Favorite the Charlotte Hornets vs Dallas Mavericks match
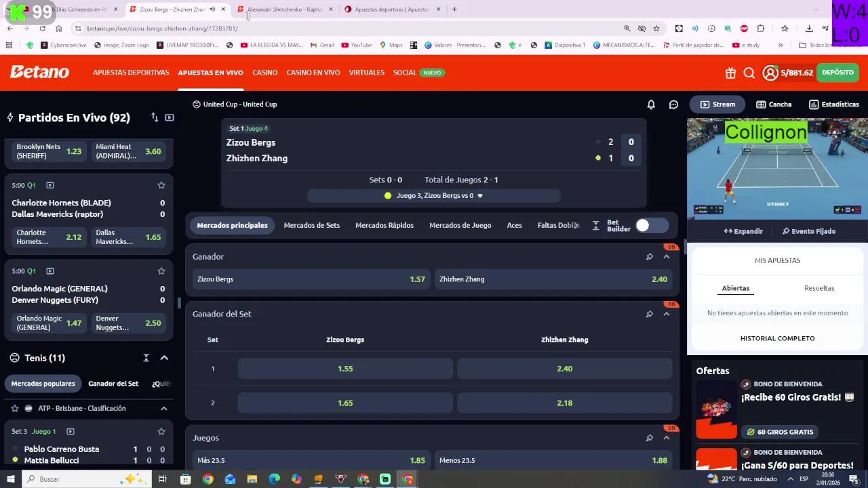Screen dimensions: 868x488 [x=161, y=185]
